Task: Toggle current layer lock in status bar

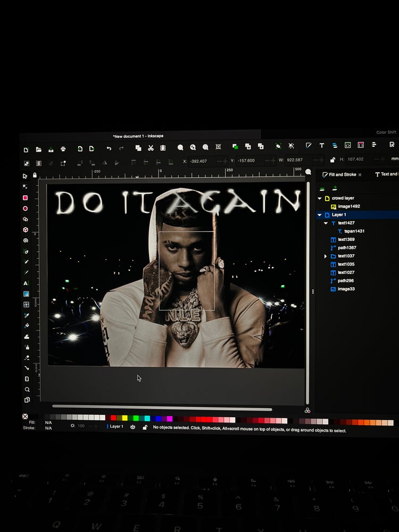Action: (x=145, y=428)
